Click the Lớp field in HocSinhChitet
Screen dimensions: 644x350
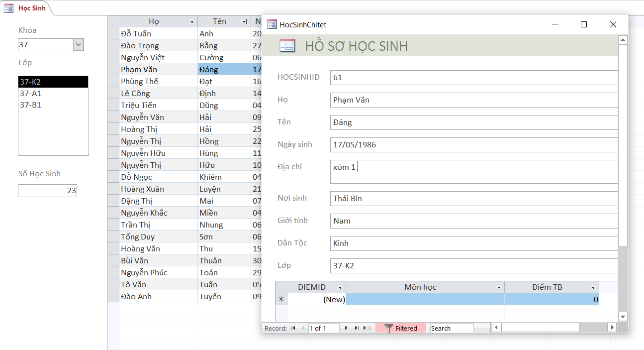(474, 266)
